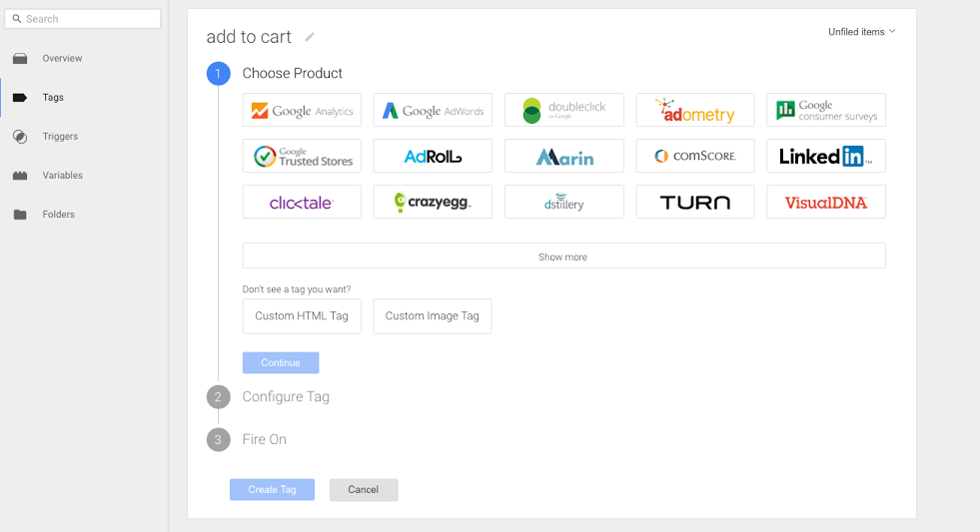Open the Folders section

(x=59, y=215)
